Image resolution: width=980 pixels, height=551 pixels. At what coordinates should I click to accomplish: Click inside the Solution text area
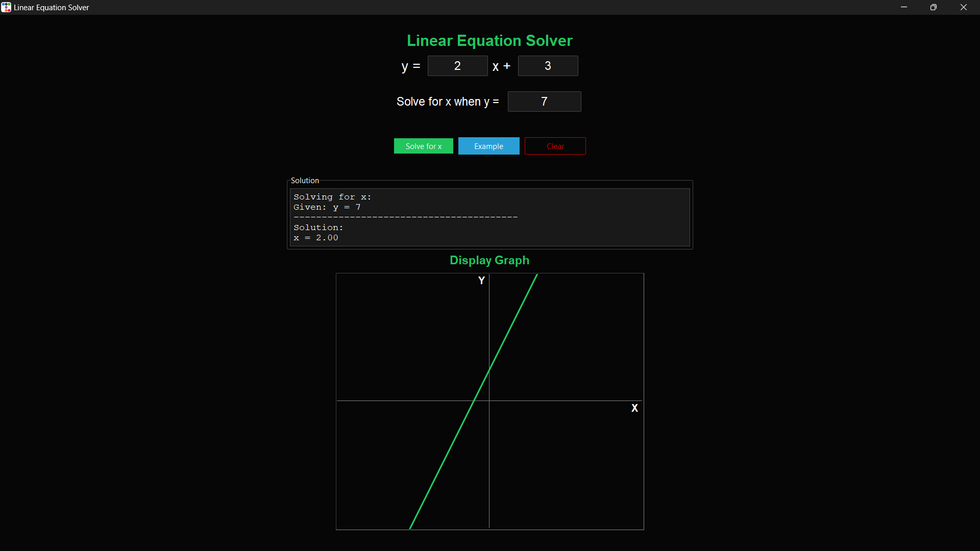(489, 217)
